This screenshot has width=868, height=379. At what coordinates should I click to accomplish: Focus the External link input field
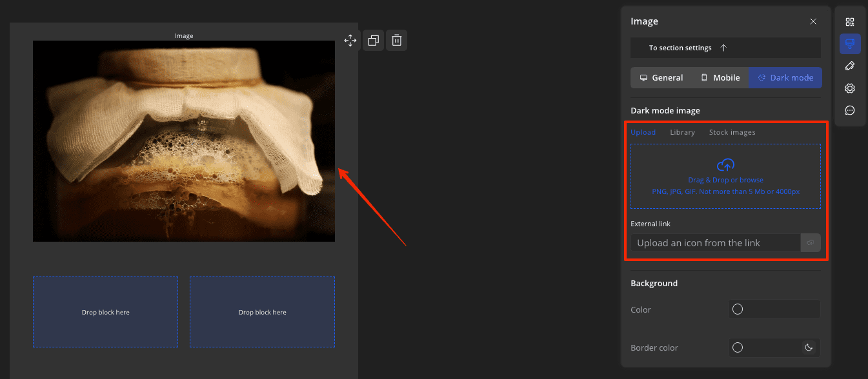coord(715,243)
